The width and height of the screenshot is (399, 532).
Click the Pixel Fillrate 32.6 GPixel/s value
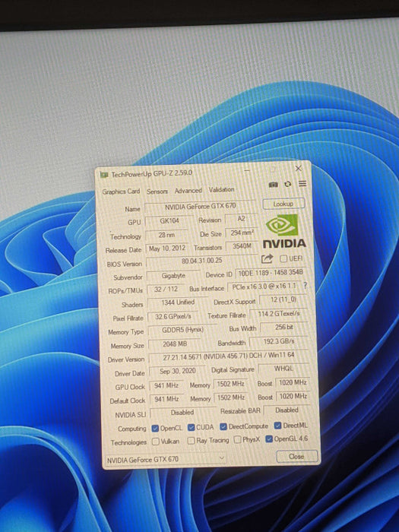click(x=173, y=317)
